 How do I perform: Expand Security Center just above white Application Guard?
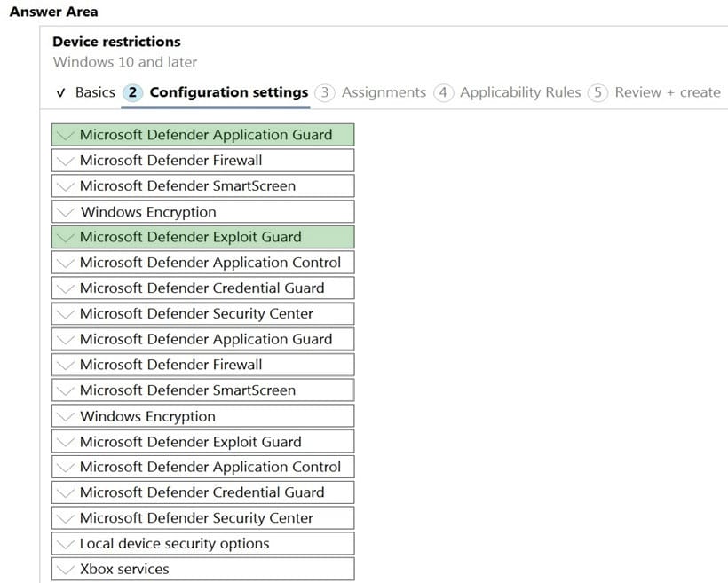203,313
